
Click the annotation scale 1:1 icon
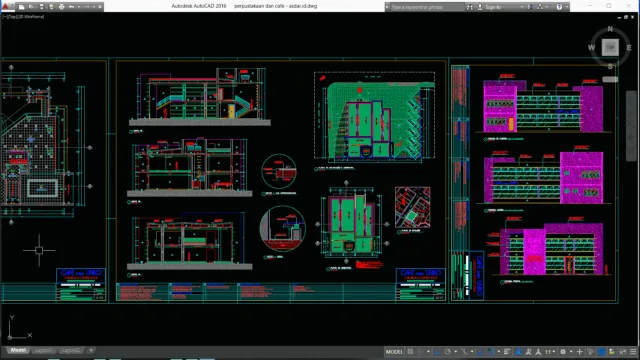[x=548, y=352]
